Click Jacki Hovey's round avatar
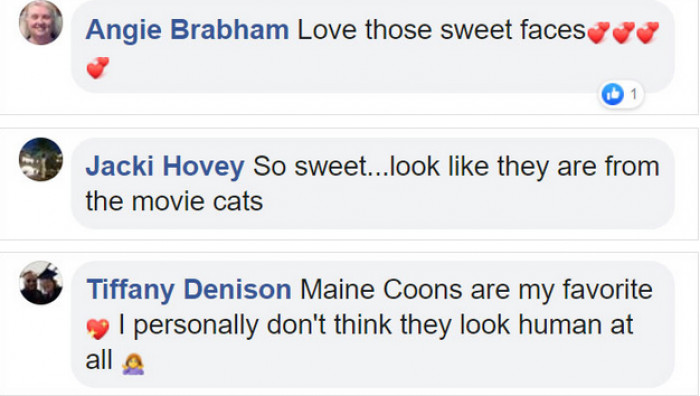The height and width of the screenshot is (396, 700). pyautogui.click(x=41, y=159)
